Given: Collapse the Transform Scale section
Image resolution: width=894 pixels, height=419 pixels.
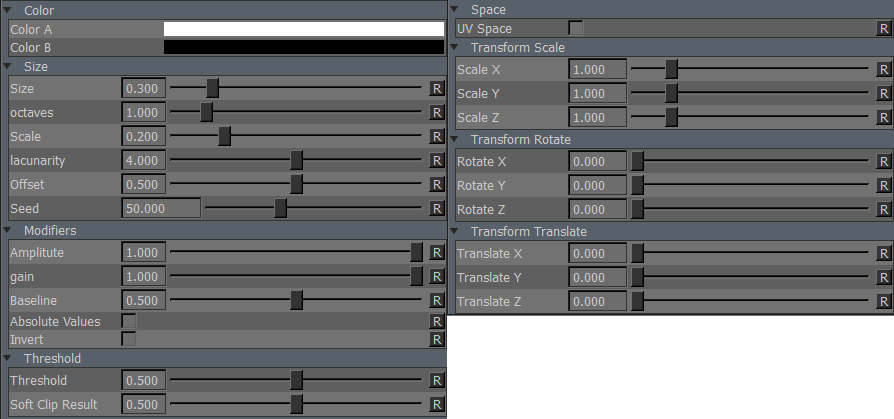Looking at the screenshot, I should [x=454, y=47].
